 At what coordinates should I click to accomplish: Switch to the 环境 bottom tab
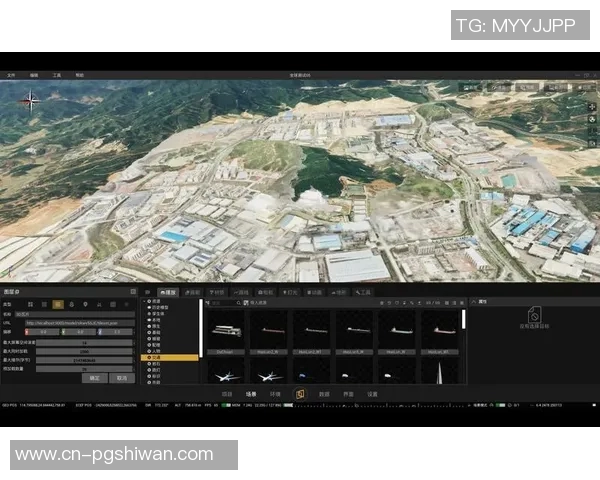point(275,394)
